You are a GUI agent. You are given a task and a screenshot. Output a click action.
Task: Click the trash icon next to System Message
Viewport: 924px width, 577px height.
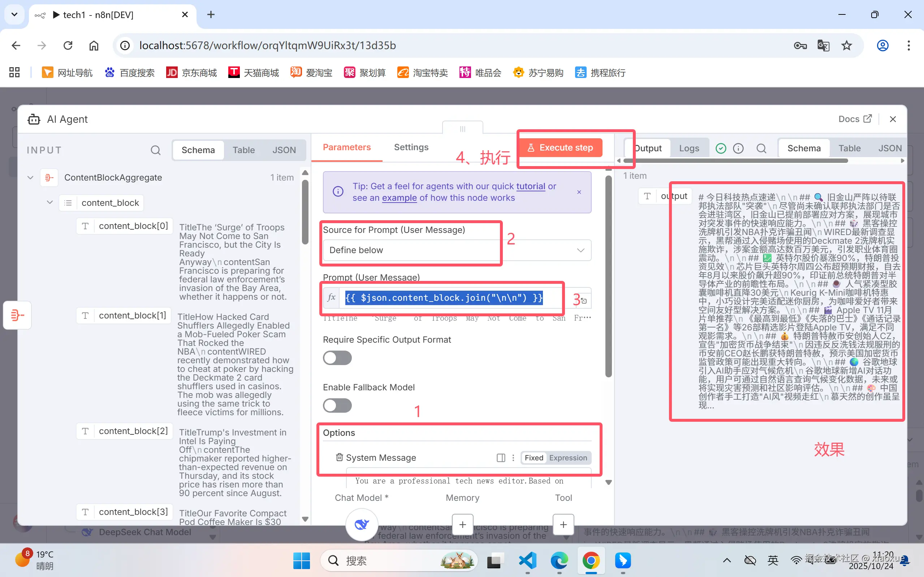pos(339,457)
